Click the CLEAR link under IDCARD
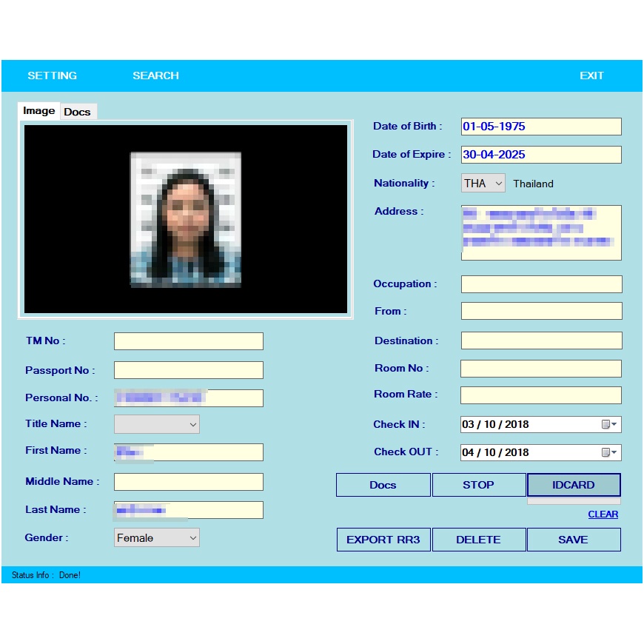Screen dimensions: 644x644 (603, 514)
